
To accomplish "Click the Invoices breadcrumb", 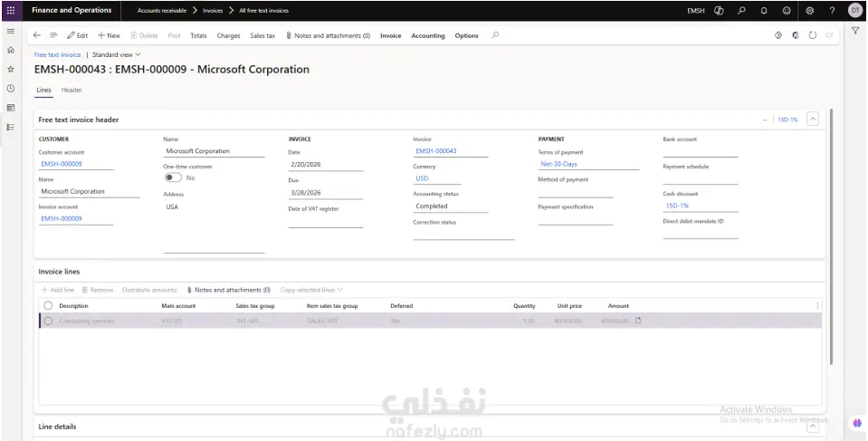I will coord(213,11).
